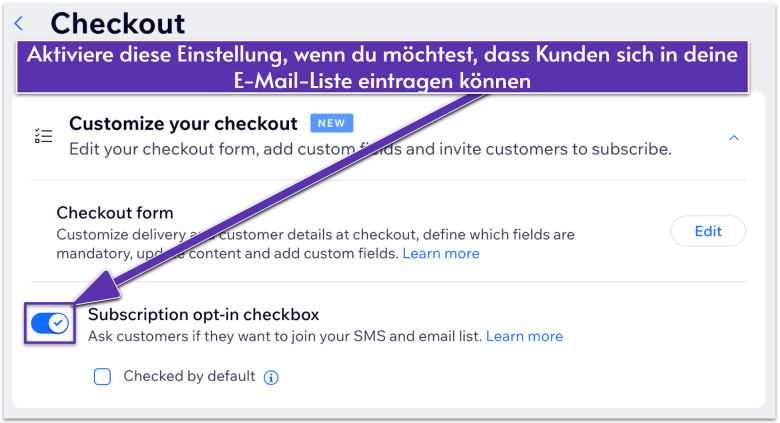Viewport: 780px width, 423px height.
Task: Enable the Checked by default checkbox
Action: pyautogui.click(x=102, y=377)
